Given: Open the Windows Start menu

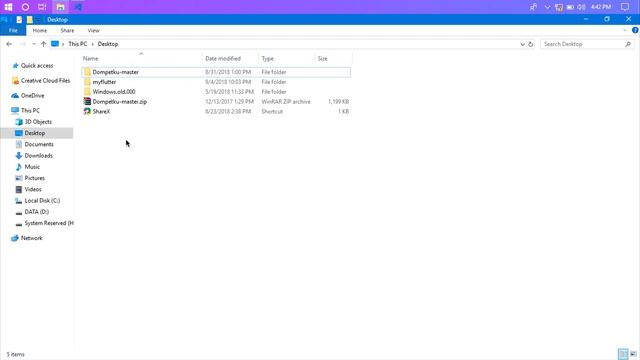Looking at the screenshot, I should point(8,7).
